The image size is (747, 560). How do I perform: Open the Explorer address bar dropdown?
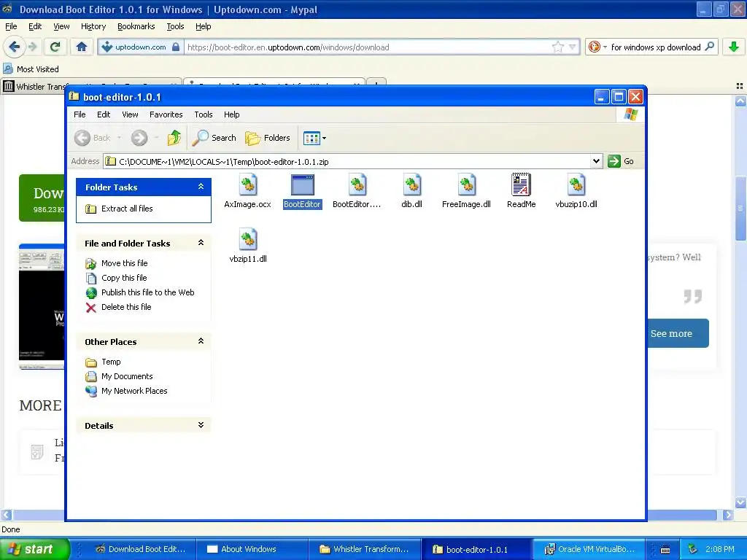596,161
